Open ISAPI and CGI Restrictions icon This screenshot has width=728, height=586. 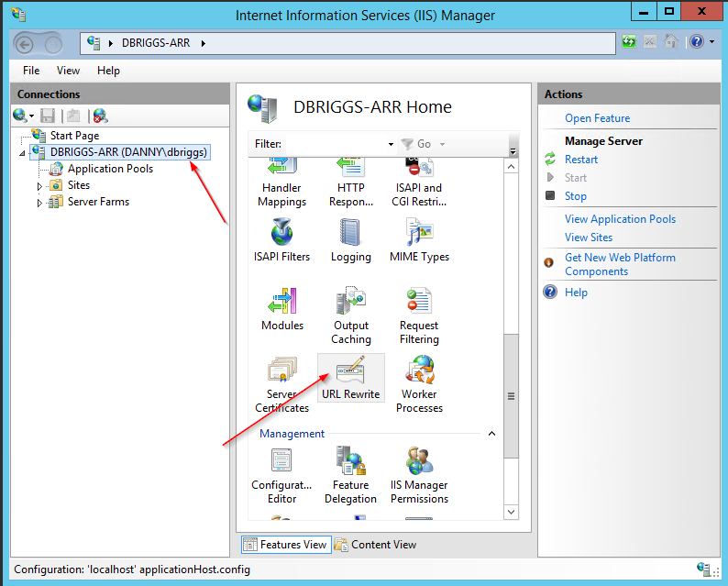tap(419, 182)
